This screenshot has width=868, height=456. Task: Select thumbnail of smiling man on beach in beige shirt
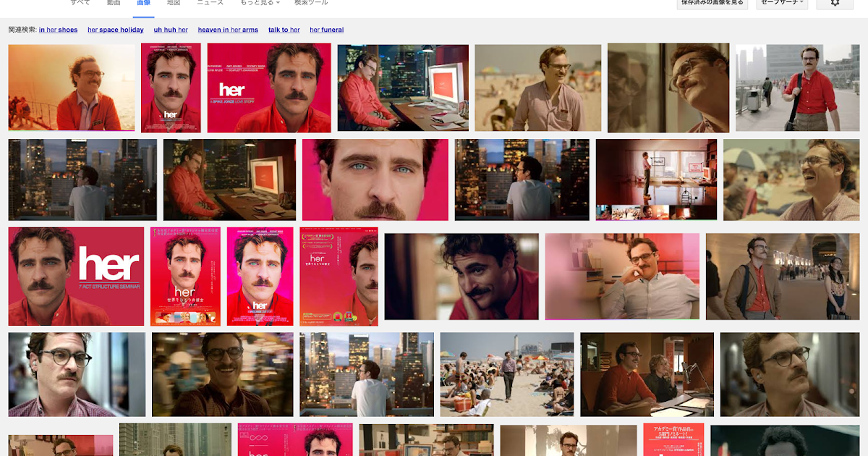coord(538,88)
